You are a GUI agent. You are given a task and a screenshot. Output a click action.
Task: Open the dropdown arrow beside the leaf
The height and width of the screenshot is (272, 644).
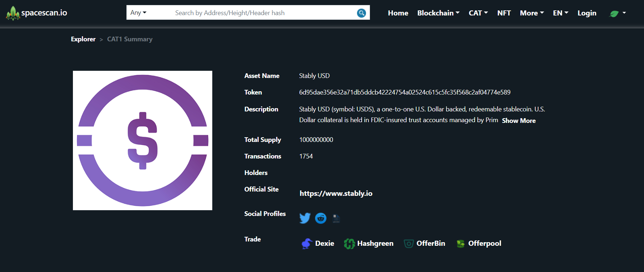click(624, 13)
